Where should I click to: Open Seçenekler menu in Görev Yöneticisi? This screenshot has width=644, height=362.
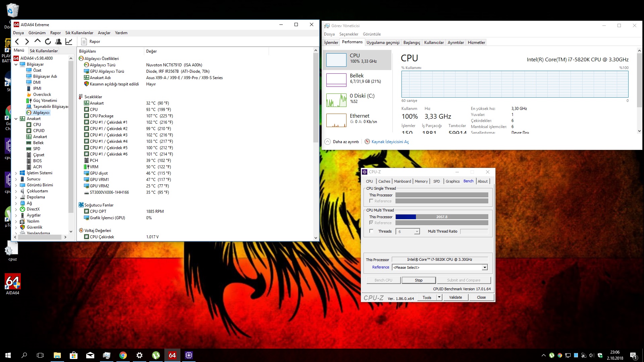click(x=348, y=34)
